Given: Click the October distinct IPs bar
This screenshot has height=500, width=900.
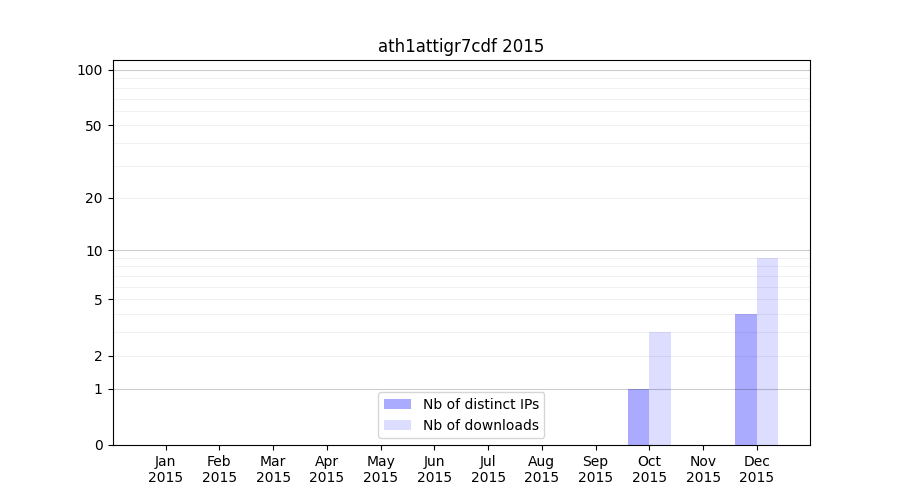Looking at the screenshot, I should coord(638,417).
